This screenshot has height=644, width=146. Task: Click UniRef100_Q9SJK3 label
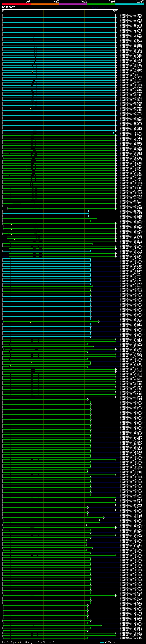click(x=131, y=173)
